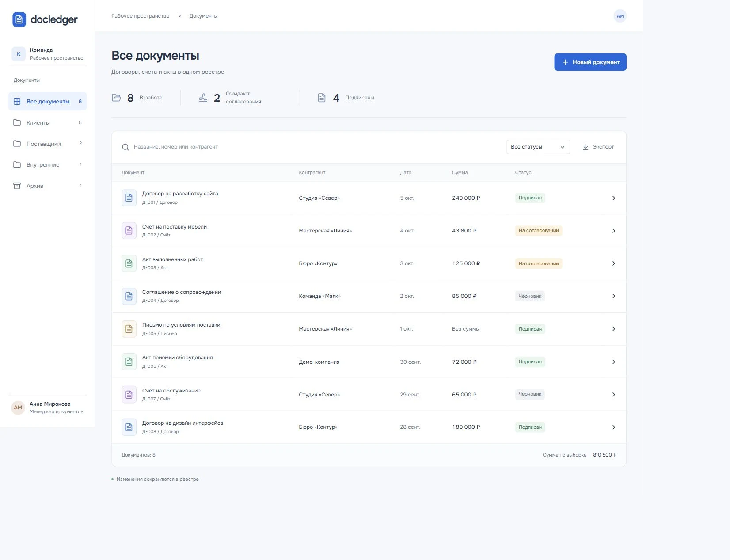Click the signature icon beside "Ожидают согласования"
This screenshot has width=730, height=560.
(203, 98)
